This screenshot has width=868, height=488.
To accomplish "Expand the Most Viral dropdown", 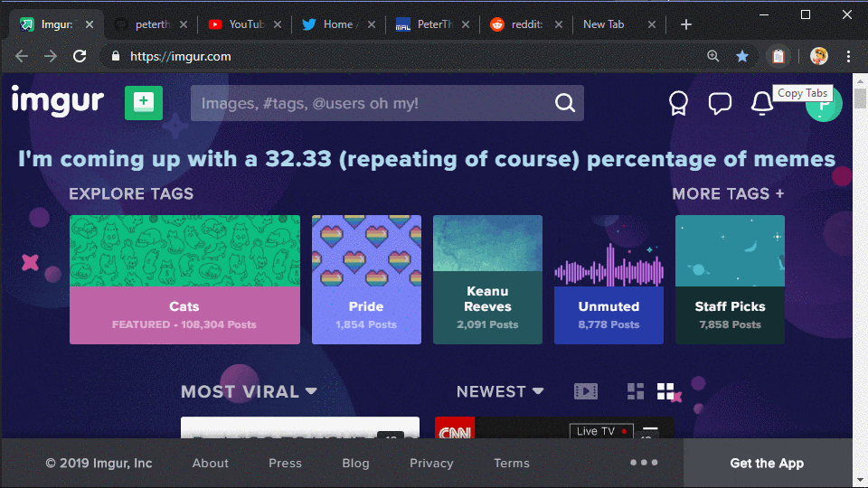I will (250, 391).
